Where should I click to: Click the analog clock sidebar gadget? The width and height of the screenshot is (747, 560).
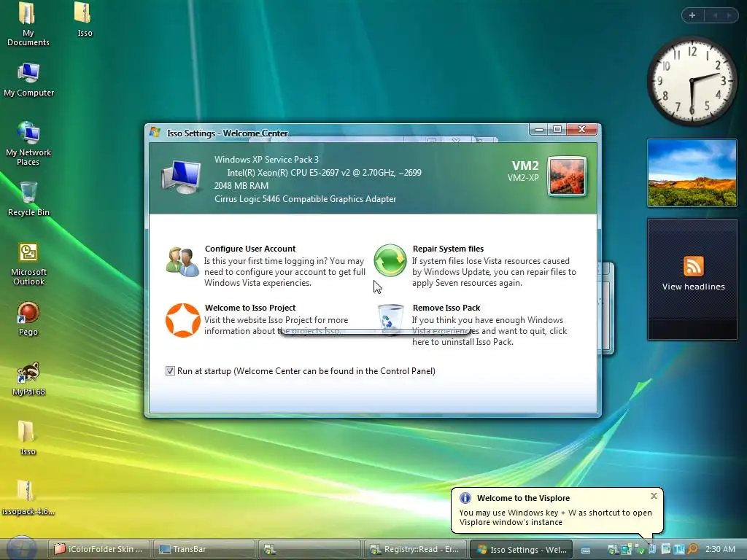coord(692,81)
